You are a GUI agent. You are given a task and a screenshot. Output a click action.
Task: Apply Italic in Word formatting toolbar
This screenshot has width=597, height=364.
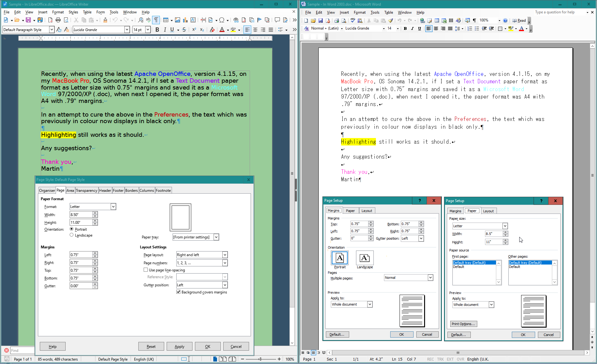click(x=412, y=28)
